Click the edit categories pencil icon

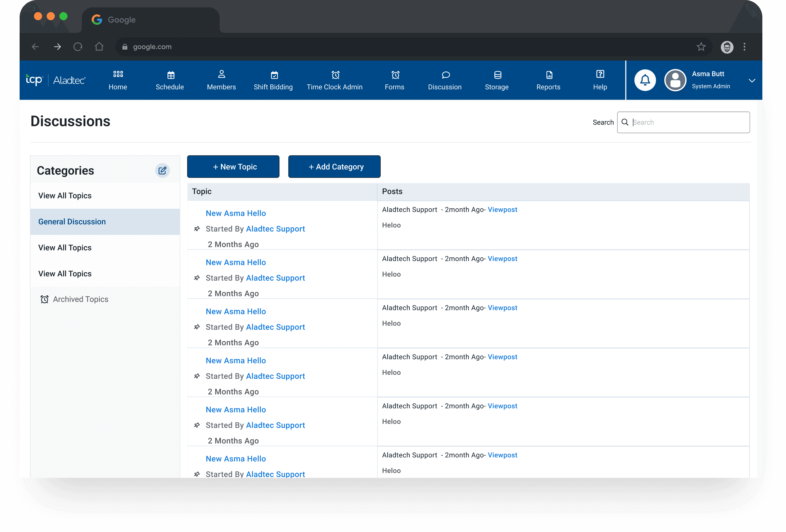[162, 170]
